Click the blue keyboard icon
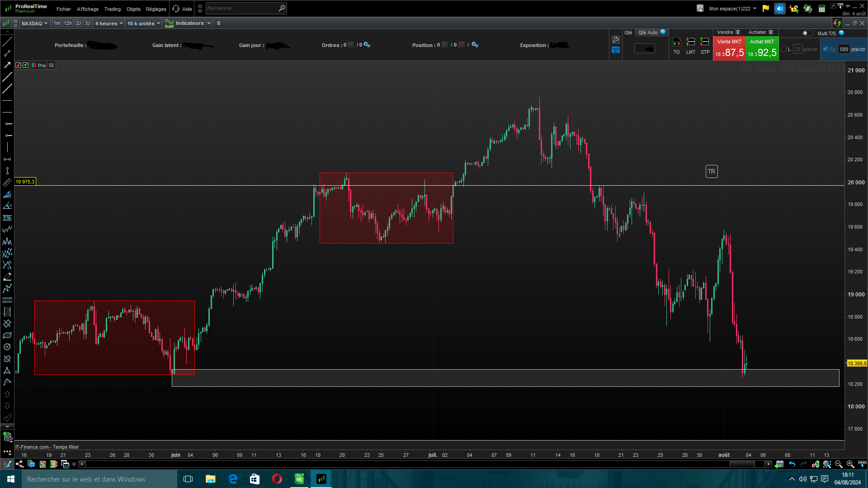This screenshot has width=868, height=488. pyautogui.click(x=616, y=50)
